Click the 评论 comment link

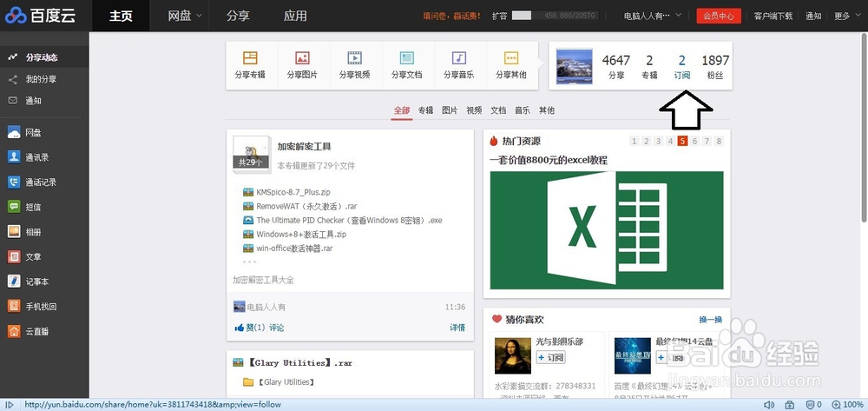click(277, 328)
